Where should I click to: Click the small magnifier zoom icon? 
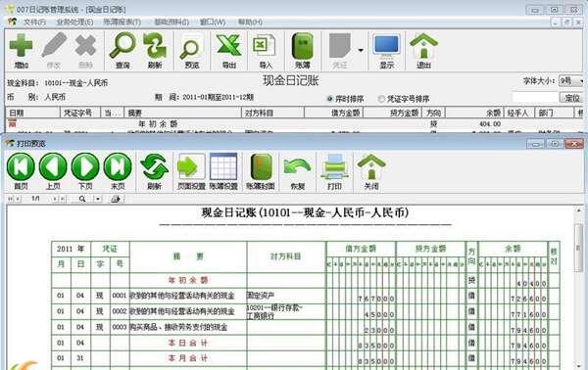coord(82,199)
